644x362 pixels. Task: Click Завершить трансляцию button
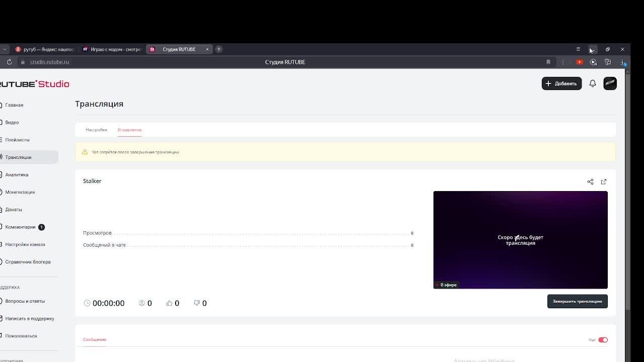(577, 301)
